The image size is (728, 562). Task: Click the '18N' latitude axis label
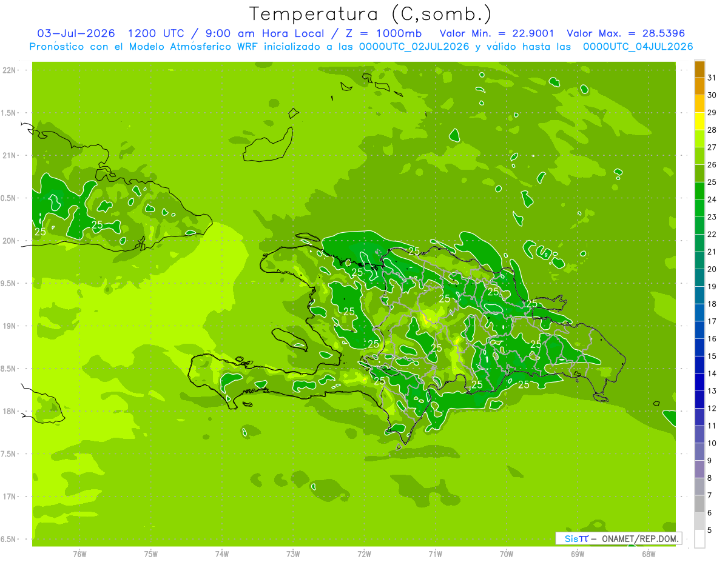coord(10,411)
